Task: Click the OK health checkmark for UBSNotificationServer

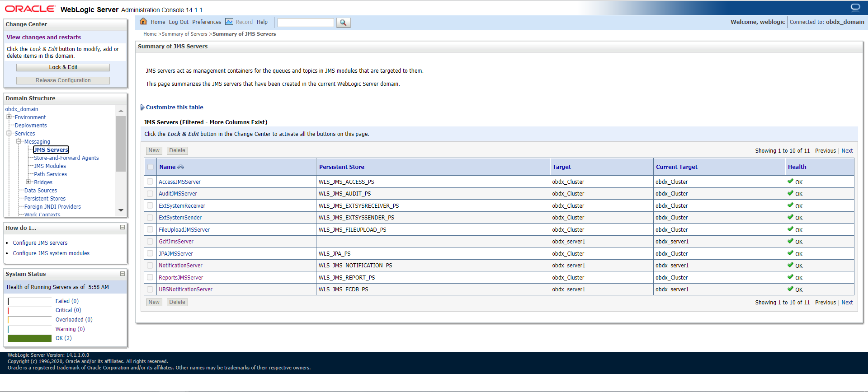Action: pyautogui.click(x=790, y=289)
